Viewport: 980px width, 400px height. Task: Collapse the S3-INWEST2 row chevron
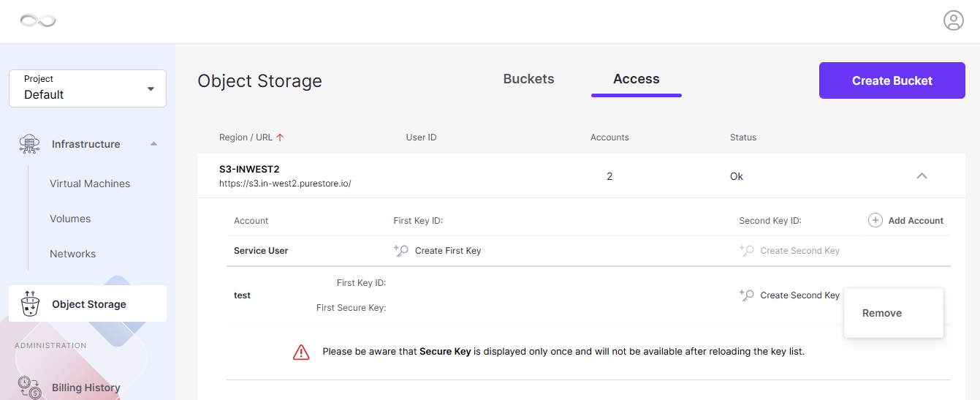(x=922, y=176)
